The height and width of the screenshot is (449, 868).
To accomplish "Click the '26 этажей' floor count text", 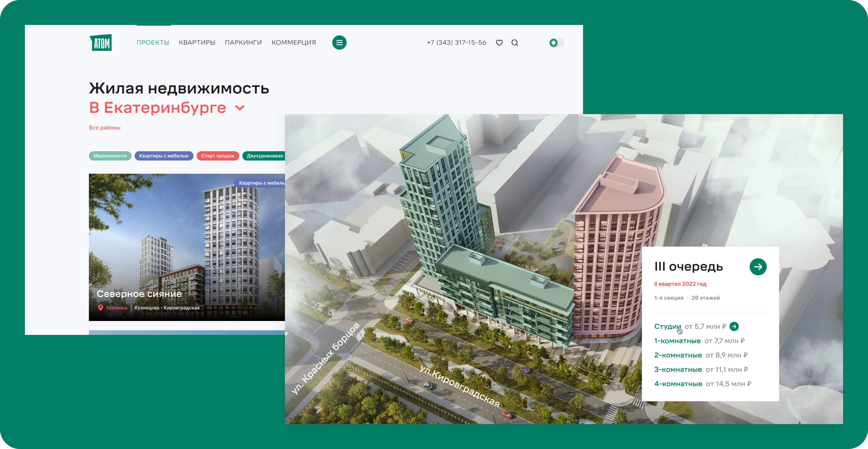I will pyautogui.click(x=705, y=298).
